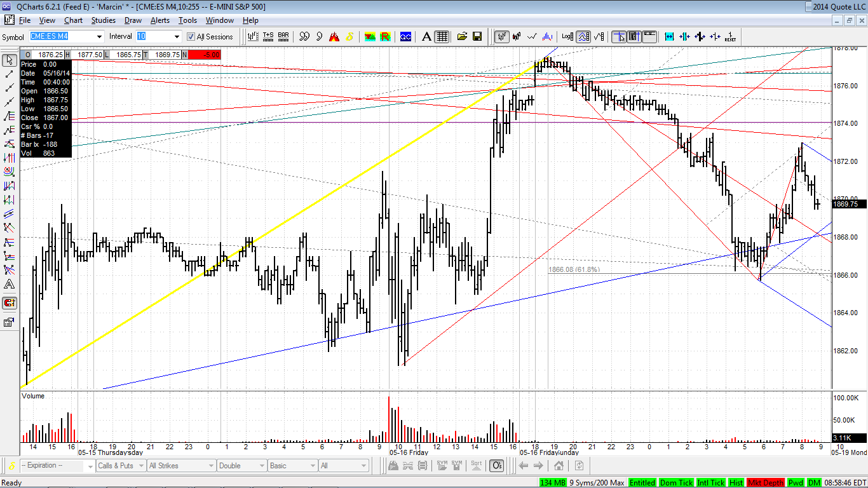Image resolution: width=868 pixels, height=488 pixels.
Task: Open the Alerts menu
Action: [159, 20]
